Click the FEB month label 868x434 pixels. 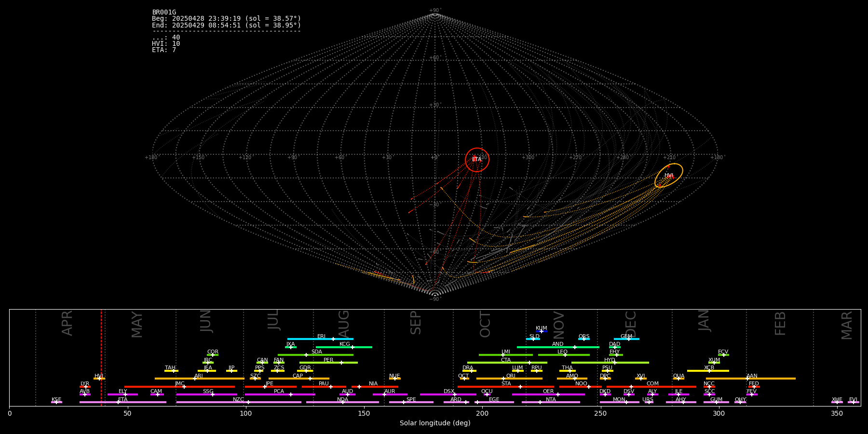coord(780,324)
